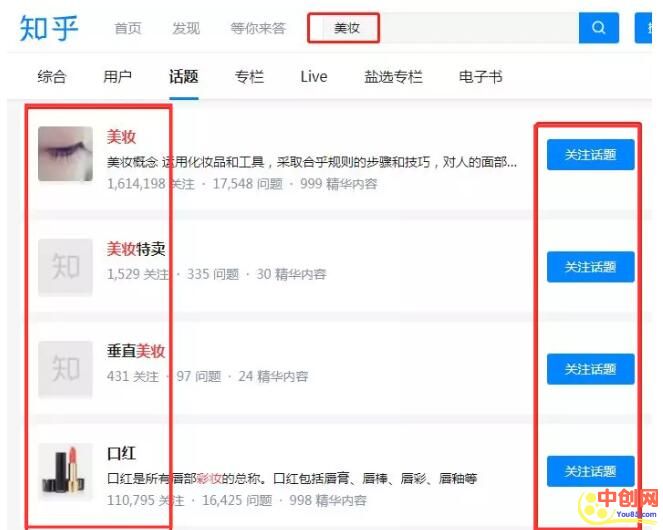The width and height of the screenshot is (663, 530).
Task: Switch to the 综合 results tab
Action: (x=52, y=77)
